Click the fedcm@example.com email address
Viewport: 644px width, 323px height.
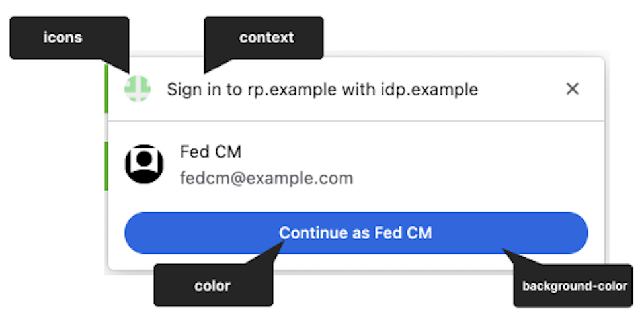pos(266,178)
